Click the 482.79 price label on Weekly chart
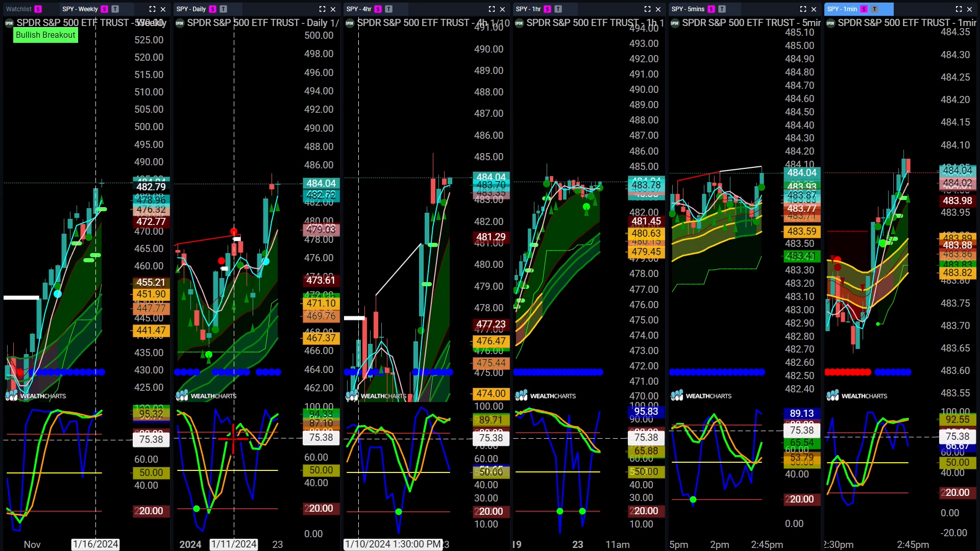Screen dimensions: 980x551 (x=151, y=187)
